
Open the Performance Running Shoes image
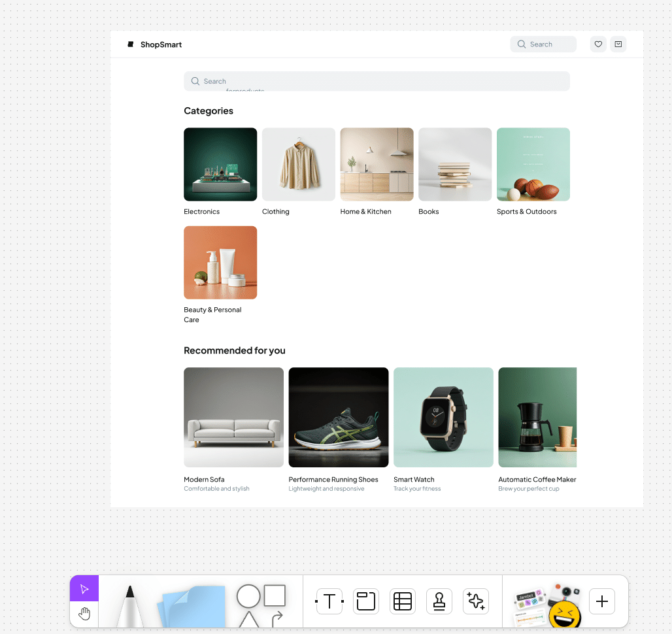339,417
